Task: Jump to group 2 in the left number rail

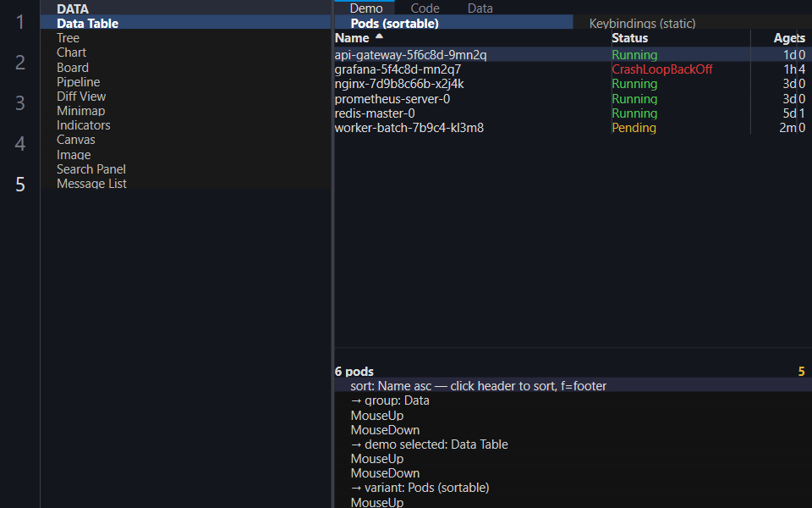Action: point(19,62)
